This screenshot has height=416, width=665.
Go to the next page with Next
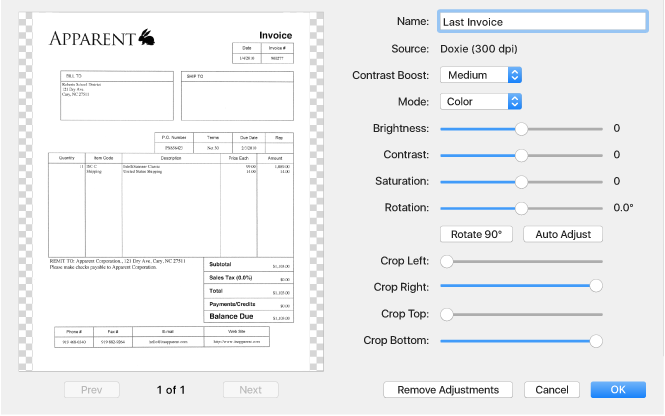251,390
